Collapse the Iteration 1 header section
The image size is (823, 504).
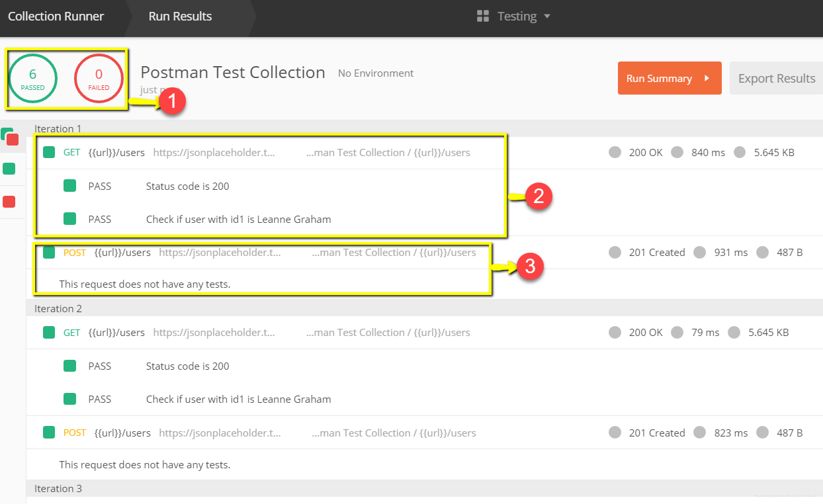pos(58,129)
